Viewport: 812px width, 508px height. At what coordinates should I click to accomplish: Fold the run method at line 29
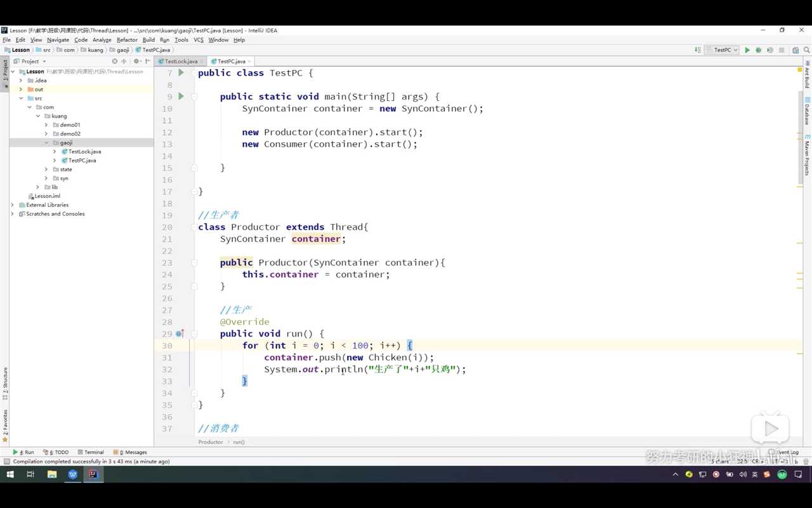tap(194, 333)
